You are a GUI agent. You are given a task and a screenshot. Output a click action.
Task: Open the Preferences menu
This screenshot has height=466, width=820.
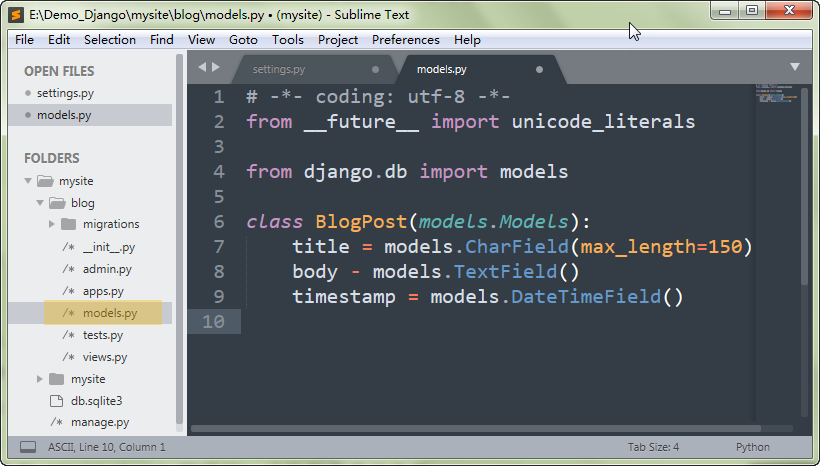point(406,40)
